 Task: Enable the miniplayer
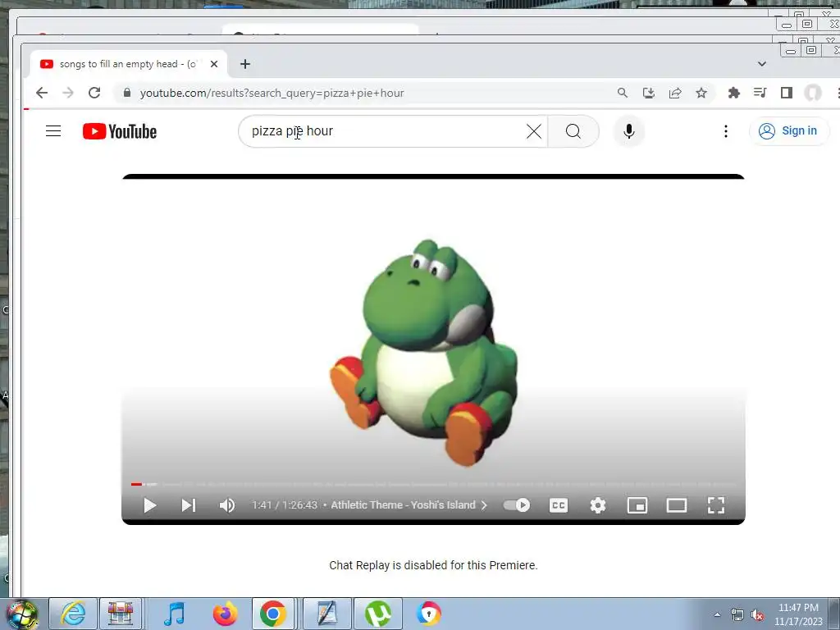637,505
